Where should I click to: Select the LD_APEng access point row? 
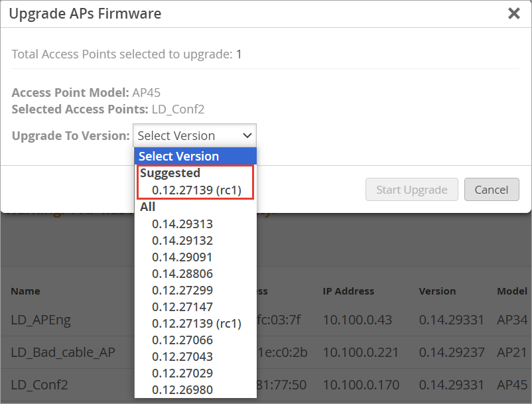click(x=41, y=320)
